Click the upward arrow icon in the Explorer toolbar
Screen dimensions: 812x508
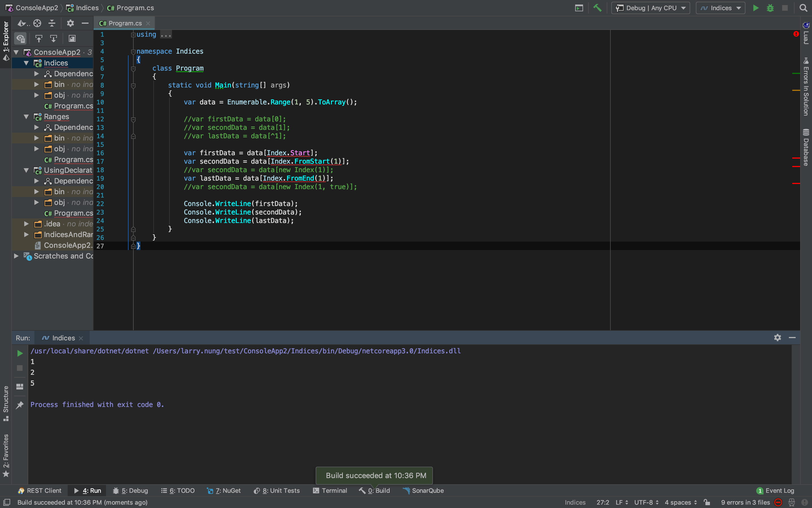click(x=39, y=39)
